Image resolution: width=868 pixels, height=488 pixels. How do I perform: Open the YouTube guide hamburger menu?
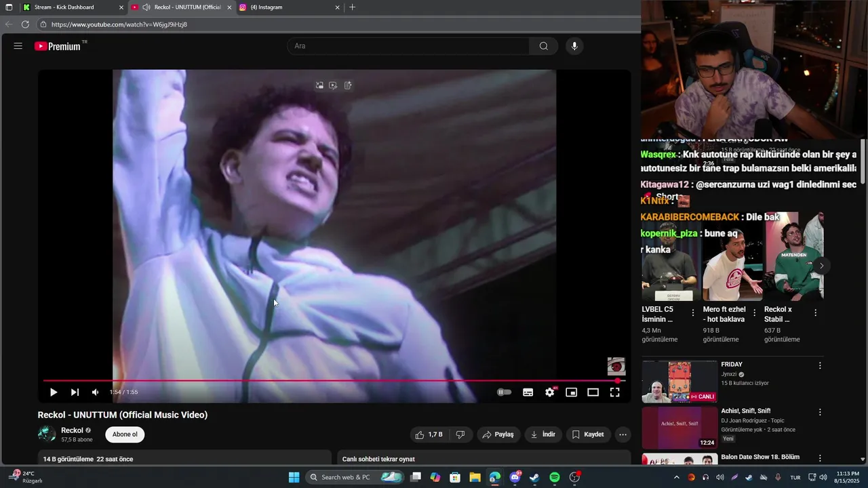click(18, 46)
